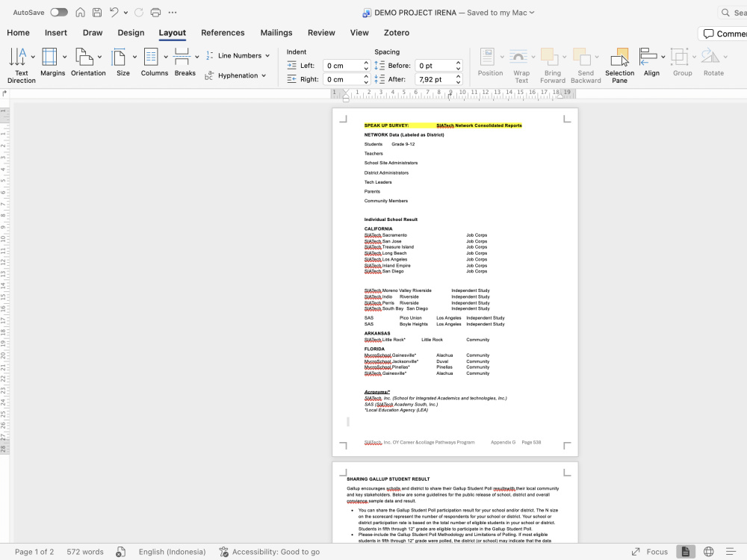Screen dimensions: 747x560
Task: Open the Review tab
Action: 321,33
